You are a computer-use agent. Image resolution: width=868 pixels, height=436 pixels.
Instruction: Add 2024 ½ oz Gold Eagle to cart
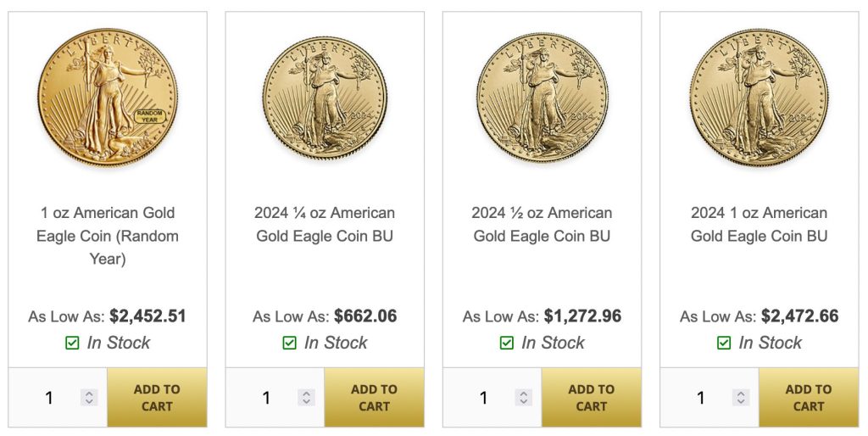(x=591, y=398)
